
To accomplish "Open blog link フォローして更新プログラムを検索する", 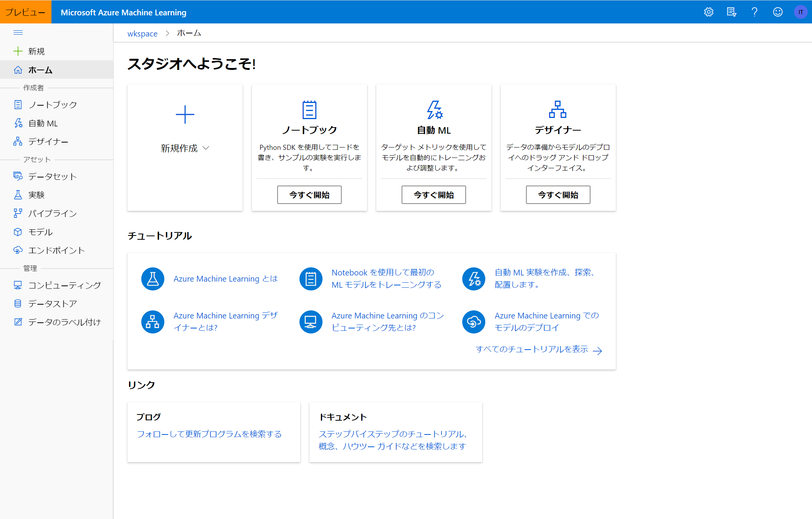I will click(x=209, y=434).
